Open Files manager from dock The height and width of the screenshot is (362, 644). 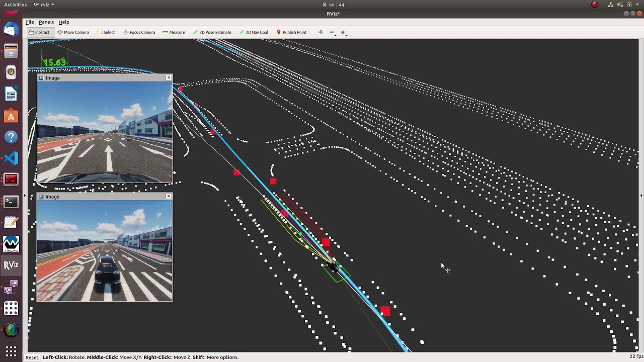click(11, 51)
